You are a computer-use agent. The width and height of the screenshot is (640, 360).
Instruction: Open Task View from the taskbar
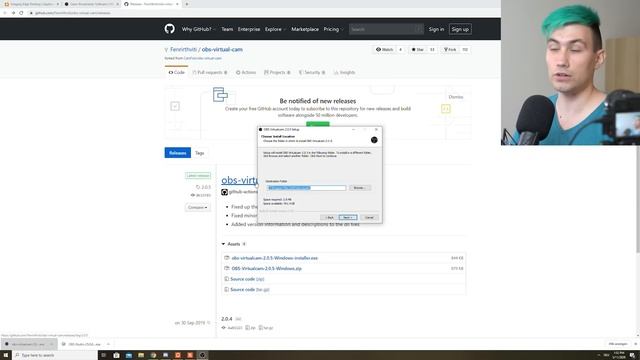pyautogui.click(x=104, y=355)
